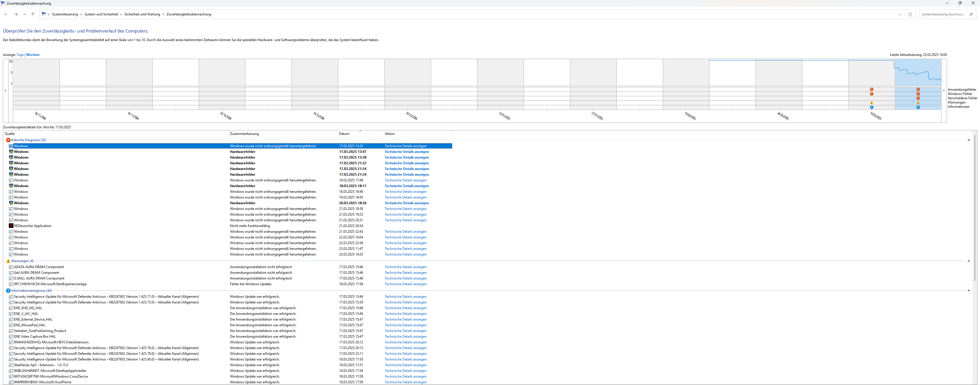The width and height of the screenshot is (980, 385).
Task: Collapse the Kritische Ereignisse group
Action: click(969, 140)
